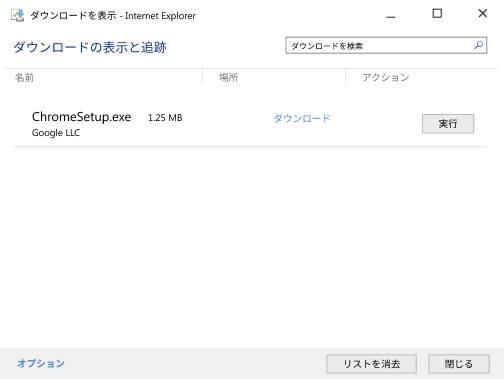Click the 1.25 MB file size
This screenshot has height=379, width=504.
pos(165,118)
